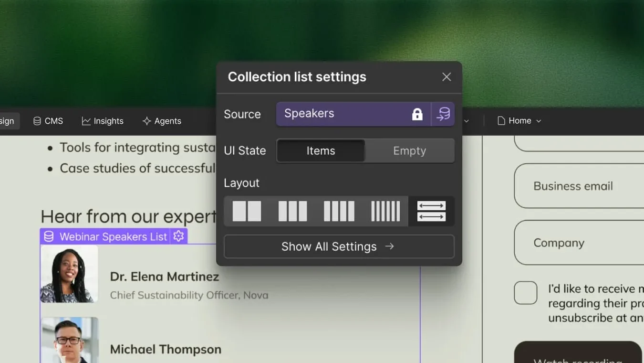The image size is (644, 363).
Task: Click the "Michael Thompson" name text
Action: (166, 349)
